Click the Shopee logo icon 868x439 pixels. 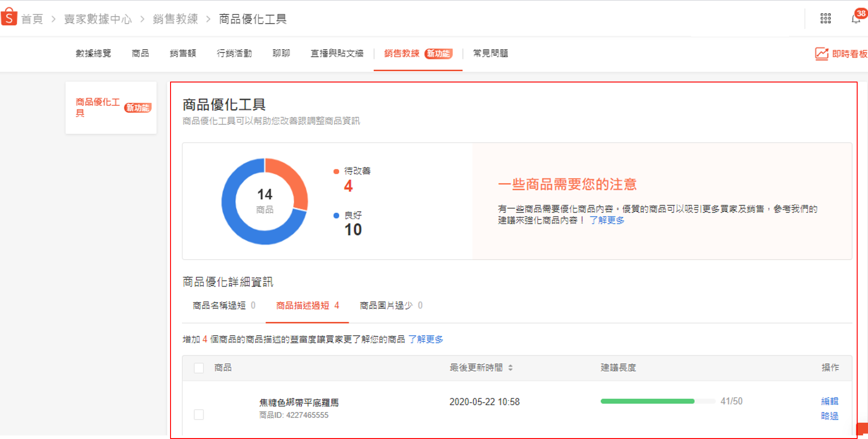[9, 17]
